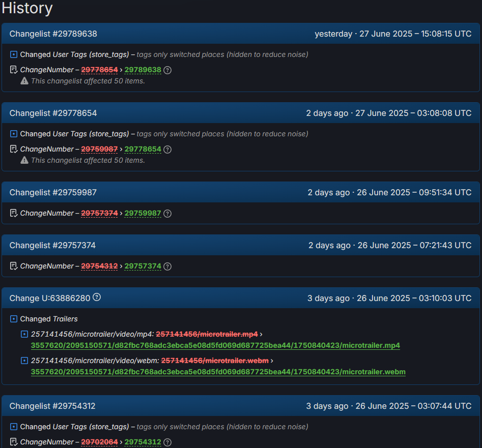Click the 257141456/microtrailer/video/webm key label

point(95,361)
